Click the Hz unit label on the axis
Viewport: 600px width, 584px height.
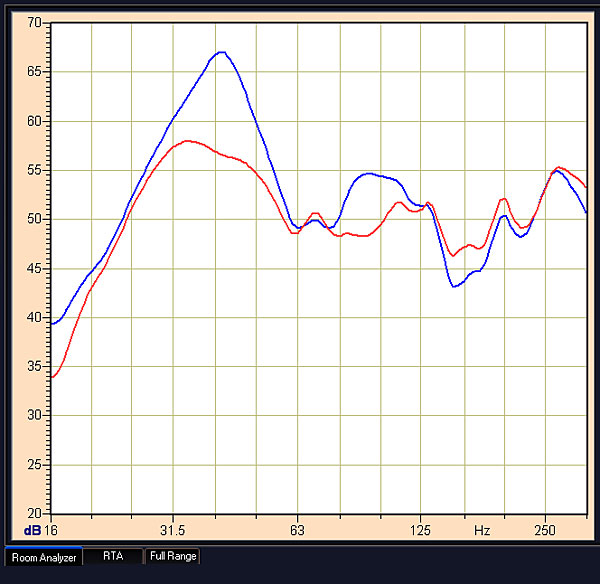point(483,529)
